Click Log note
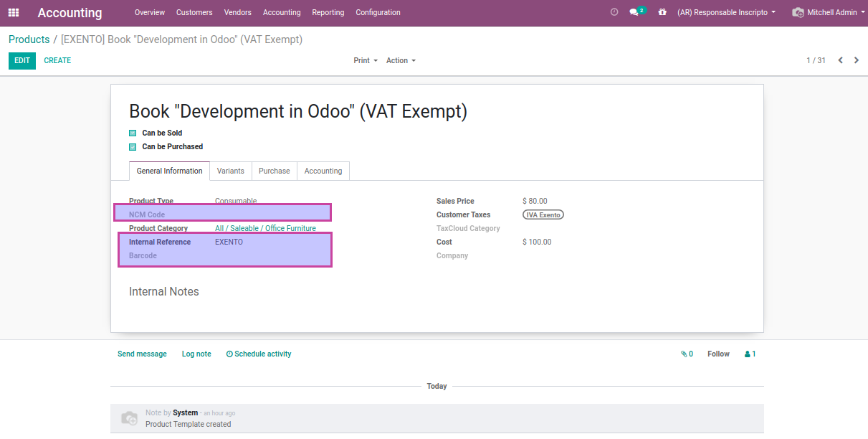The width and height of the screenshot is (868, 439). (196, 354)
